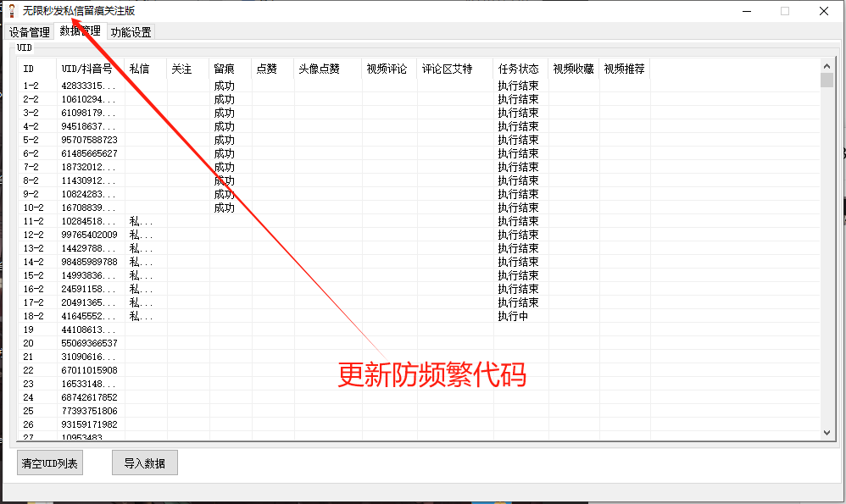Select the 数据管理 tab
This screenshot has width=846, height=504.
coord(79,31)
